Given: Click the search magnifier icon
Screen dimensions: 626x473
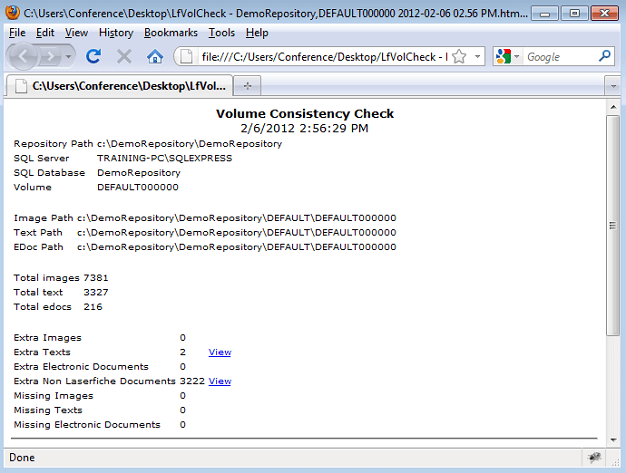Looking at the screenshot, I should (605, 56).
